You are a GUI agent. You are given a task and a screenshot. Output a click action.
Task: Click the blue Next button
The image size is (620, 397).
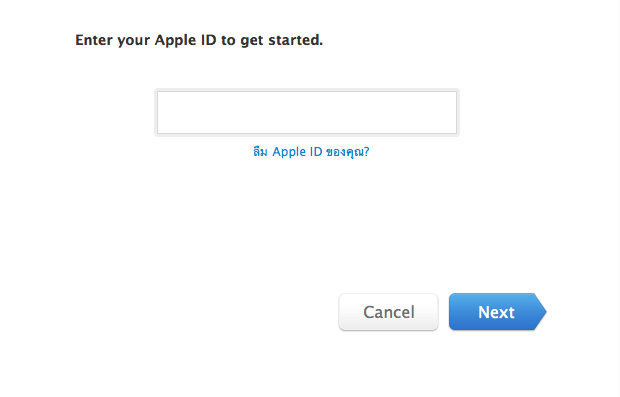coord(497,312)
